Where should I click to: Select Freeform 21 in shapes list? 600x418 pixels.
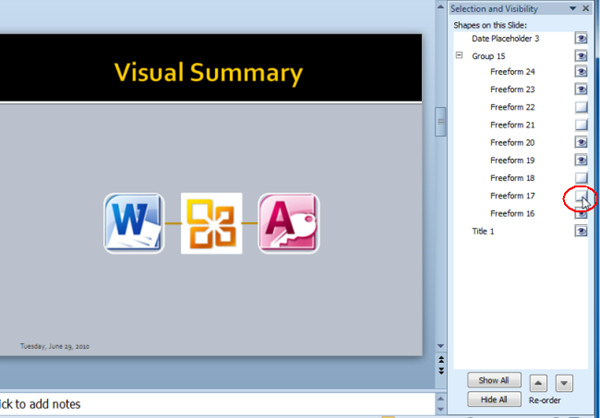[512, 124]
